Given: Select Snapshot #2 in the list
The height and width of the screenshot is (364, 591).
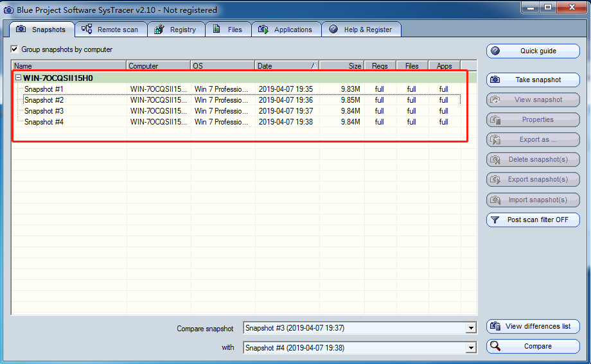Looking at the screenshot, I should (x=44, y=100).
